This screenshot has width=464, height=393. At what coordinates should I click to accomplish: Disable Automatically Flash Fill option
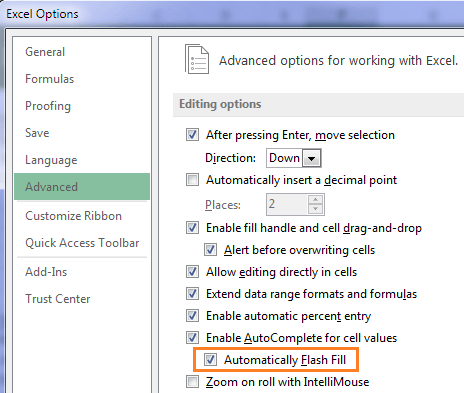pos(210,360)
